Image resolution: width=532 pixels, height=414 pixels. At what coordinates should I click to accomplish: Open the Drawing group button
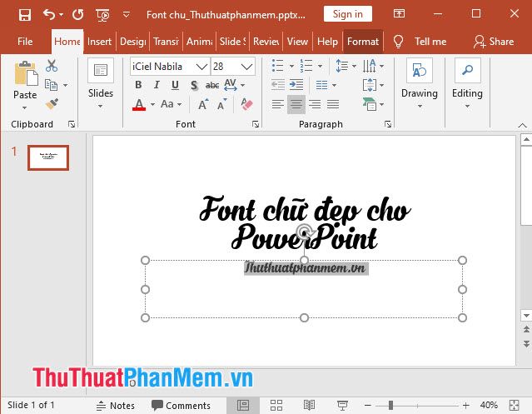[x=420, y=83]
